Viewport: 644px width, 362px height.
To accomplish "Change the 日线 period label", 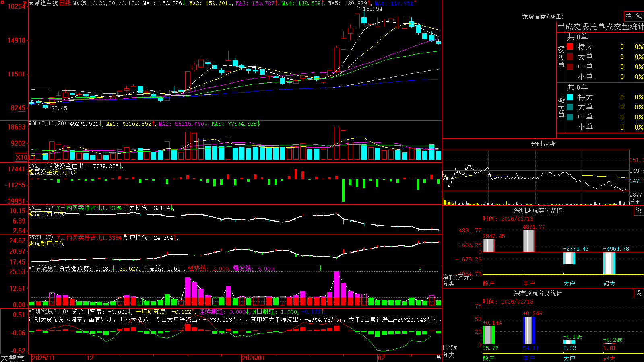I will pyautogui.click(x=65, y=3).
